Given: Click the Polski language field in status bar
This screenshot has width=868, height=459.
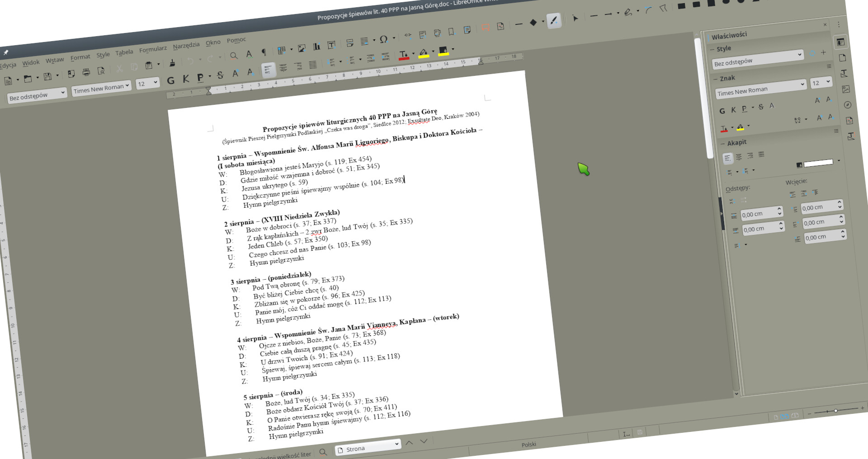Looking at the screenshot, I should 528,445.
